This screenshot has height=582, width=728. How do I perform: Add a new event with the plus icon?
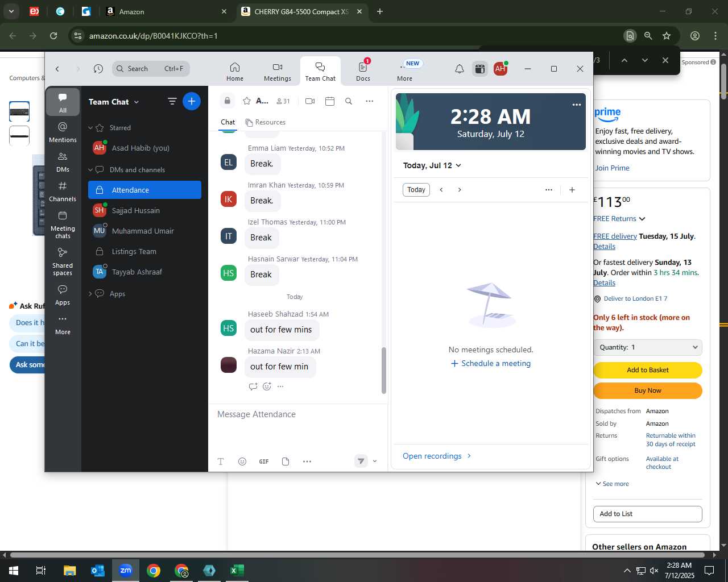572,190
